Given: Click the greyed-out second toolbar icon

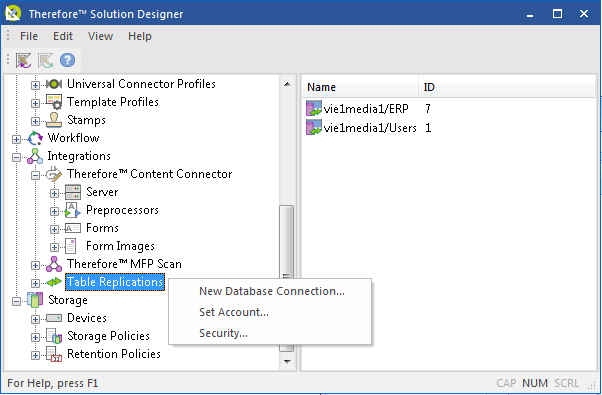Looking at the screenshot, I should tap(45, 60).
